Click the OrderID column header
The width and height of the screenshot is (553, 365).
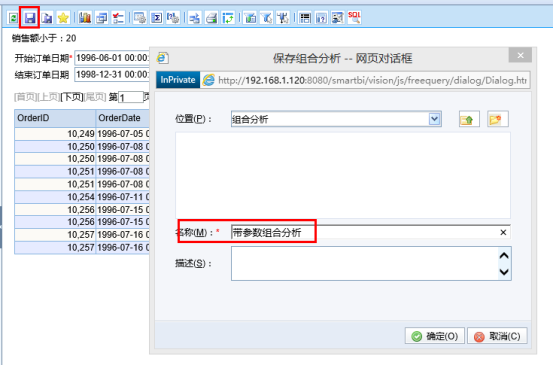point(55,118)
